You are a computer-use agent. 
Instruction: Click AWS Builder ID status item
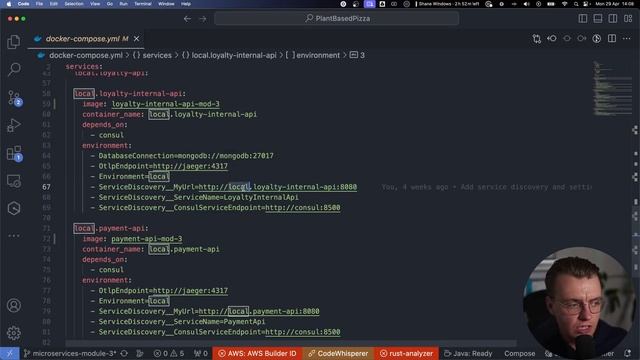click(x=257, y=353)
